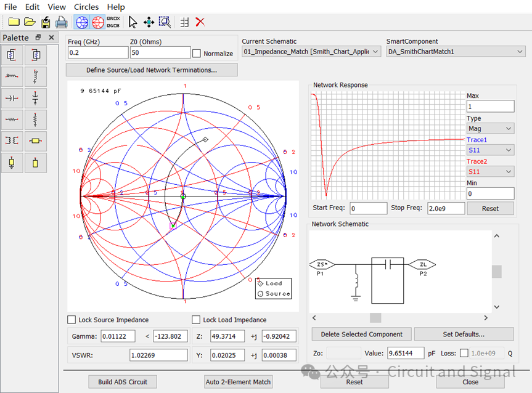Select the shunt resistor palette component
The image size is (532, 393).
[35, 120]
